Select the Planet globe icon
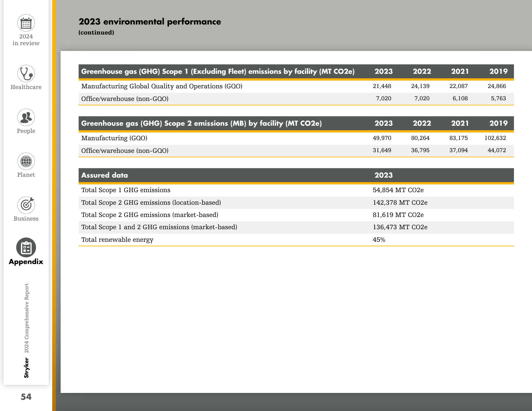 coord(26,161)
